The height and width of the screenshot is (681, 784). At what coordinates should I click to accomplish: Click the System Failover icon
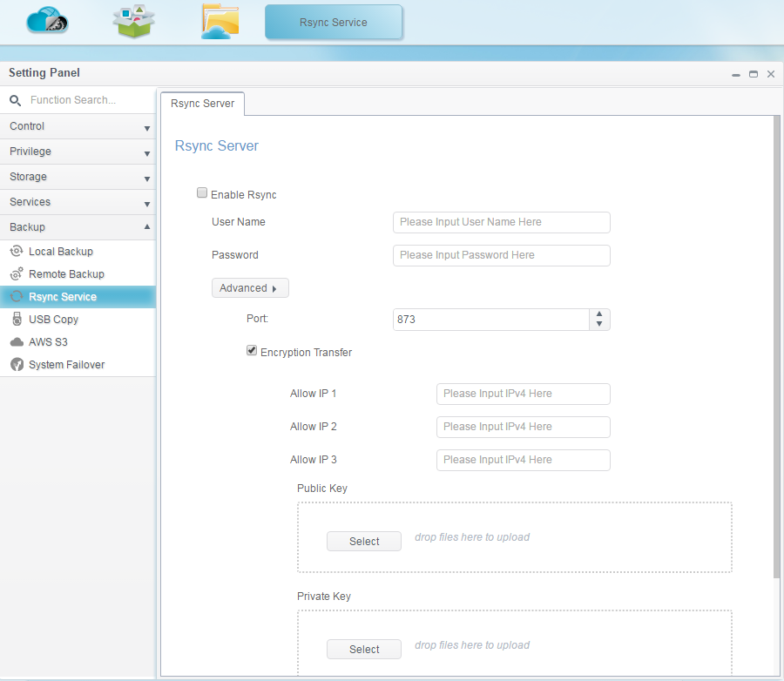[x=16, y=365]
